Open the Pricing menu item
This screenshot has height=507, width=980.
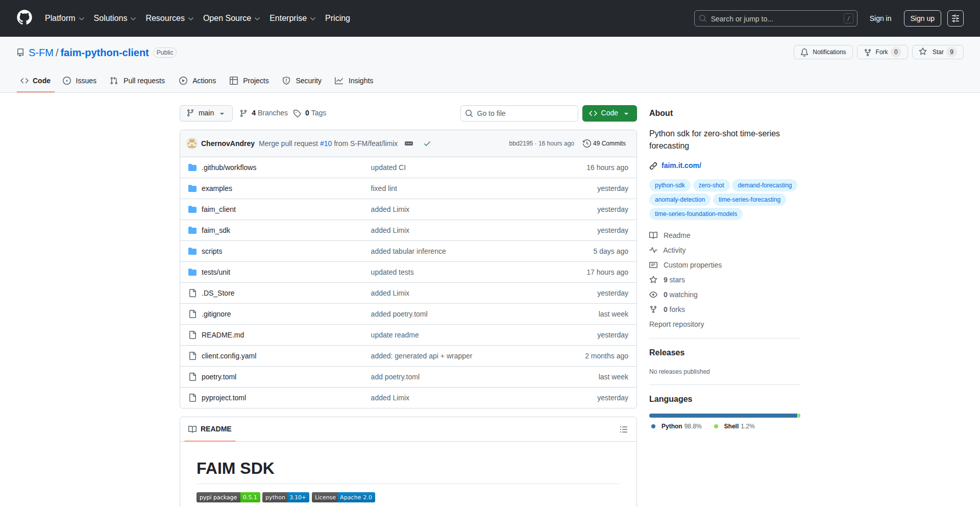pyautogui.click(x=337, y=18)
